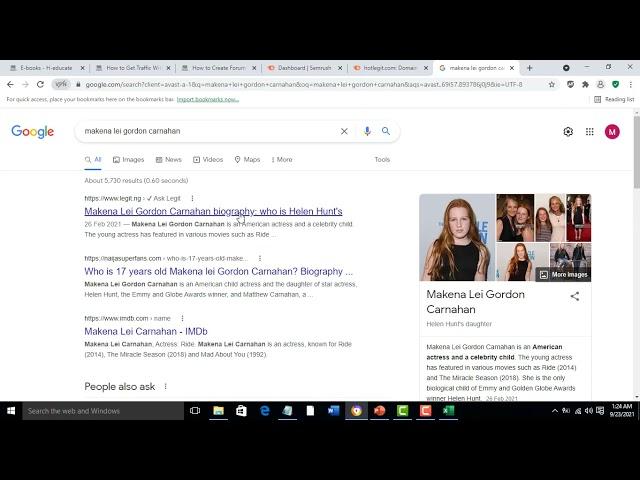This screenshot has width=640, height=480.
Task: Start voice search with microphone icon
Action: 367,131
